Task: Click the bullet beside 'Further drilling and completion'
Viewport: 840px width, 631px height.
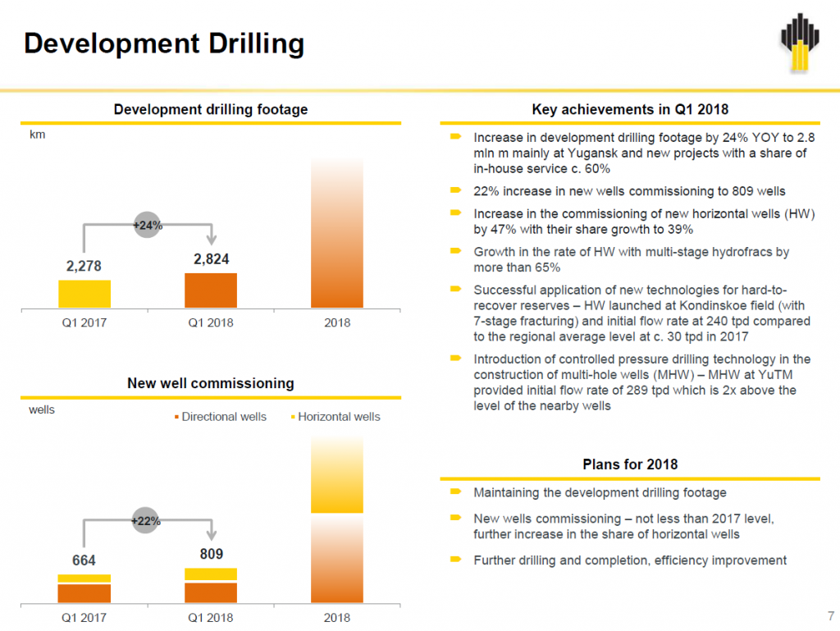Action: (x=454, y=560)
